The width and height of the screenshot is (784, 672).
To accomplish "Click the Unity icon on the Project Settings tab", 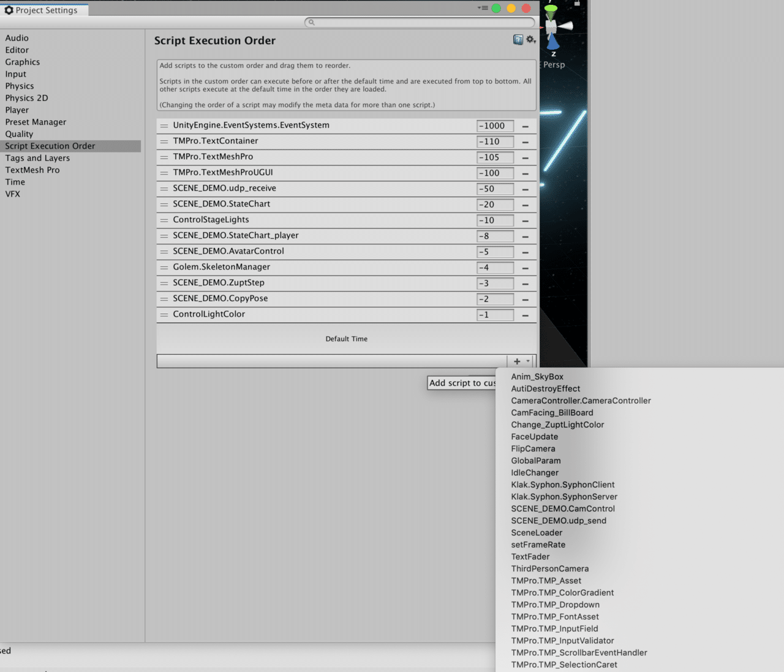I will coord(7,10).
